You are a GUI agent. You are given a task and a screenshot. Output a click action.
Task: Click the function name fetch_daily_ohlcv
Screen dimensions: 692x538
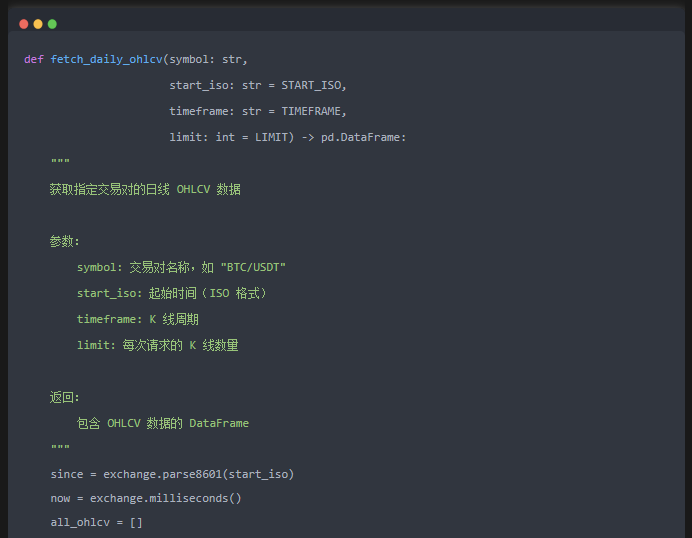(x=106, y=60)
